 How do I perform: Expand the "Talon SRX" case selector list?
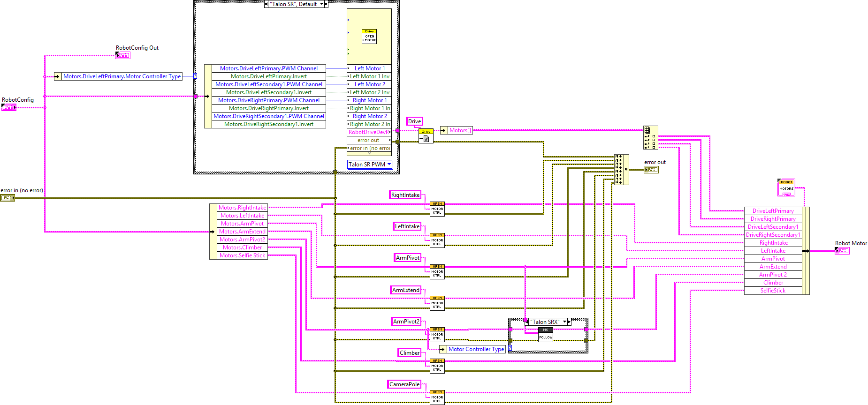(x=564, y=322)
